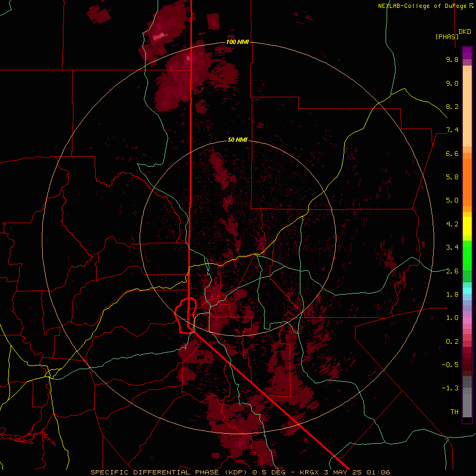476x476 pixels.
Task: Click the [PHAS] legend label
Action: [447, 36]
